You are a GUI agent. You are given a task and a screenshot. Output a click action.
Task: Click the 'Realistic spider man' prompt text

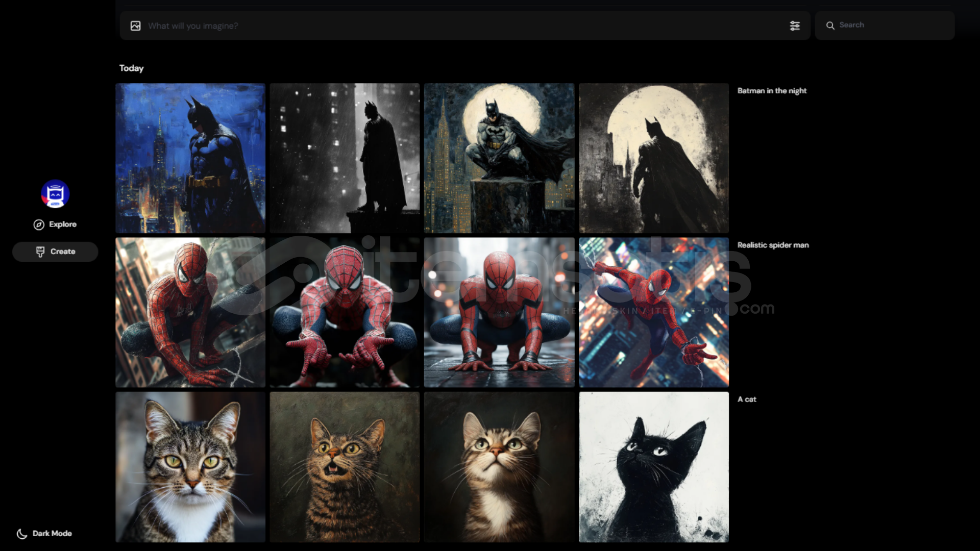pyautogui.click(x=773, y=245)
